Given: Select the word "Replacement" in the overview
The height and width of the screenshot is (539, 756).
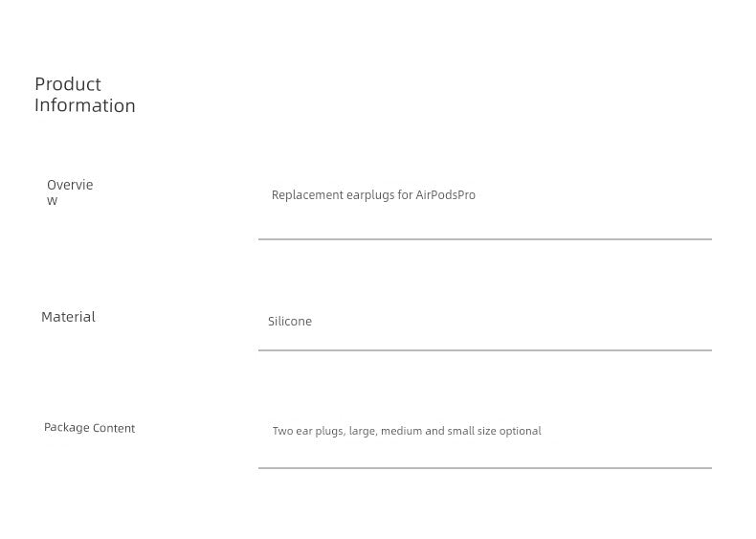Looking at the screenshot, I should tap(307, 195).
